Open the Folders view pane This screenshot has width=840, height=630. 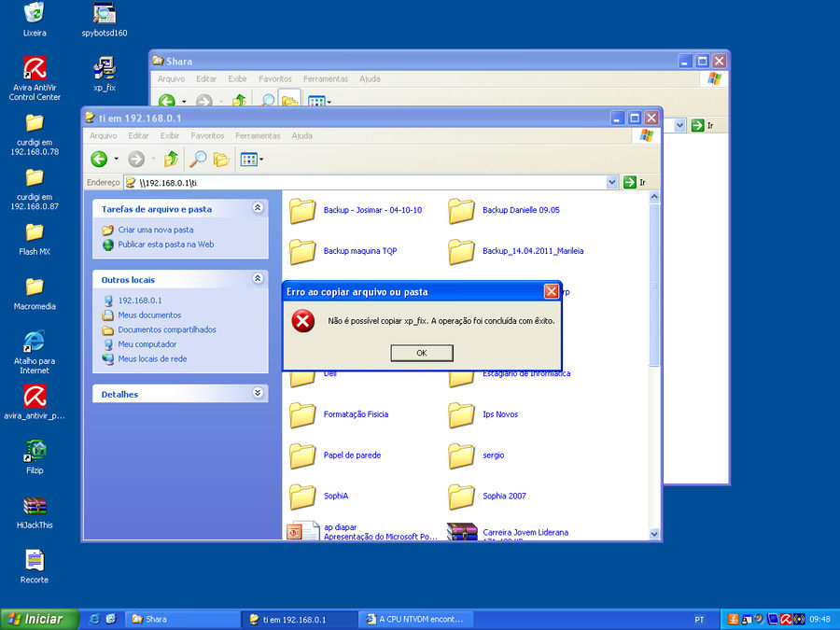(220, 158)
